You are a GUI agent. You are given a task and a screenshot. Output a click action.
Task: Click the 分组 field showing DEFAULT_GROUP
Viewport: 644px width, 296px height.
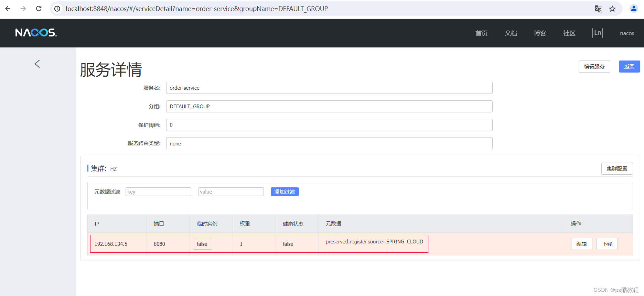pos(329,107)
